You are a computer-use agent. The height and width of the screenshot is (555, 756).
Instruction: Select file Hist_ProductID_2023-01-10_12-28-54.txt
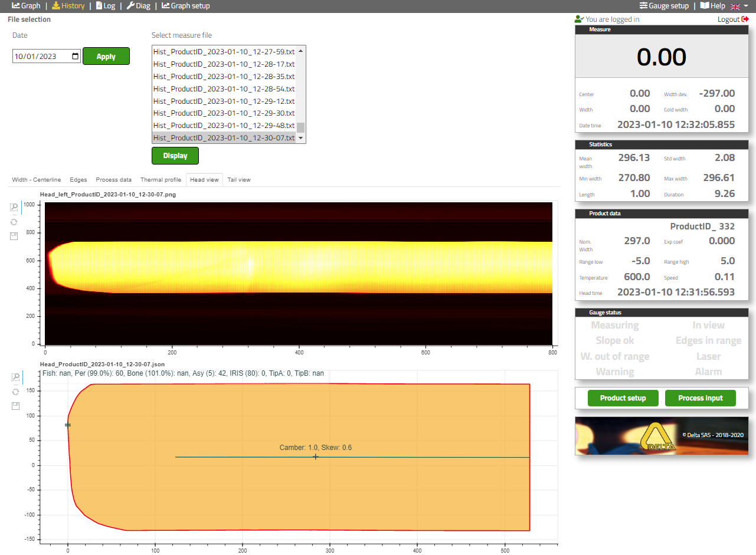[x=224, y=88]
